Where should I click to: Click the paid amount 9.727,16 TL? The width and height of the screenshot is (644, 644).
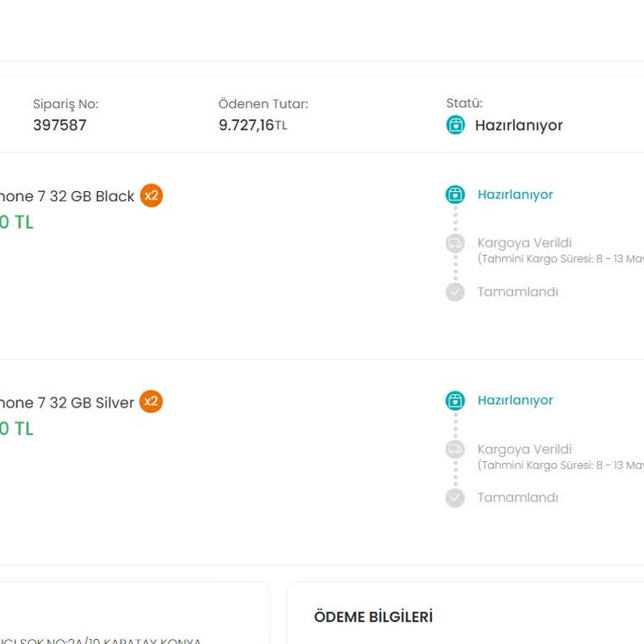point(252,125)
